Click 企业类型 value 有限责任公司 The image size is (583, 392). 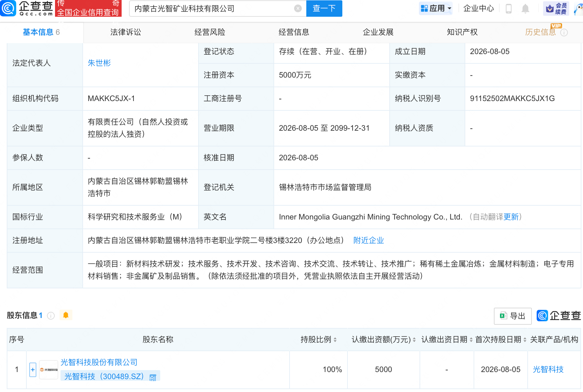pos(138,128)
